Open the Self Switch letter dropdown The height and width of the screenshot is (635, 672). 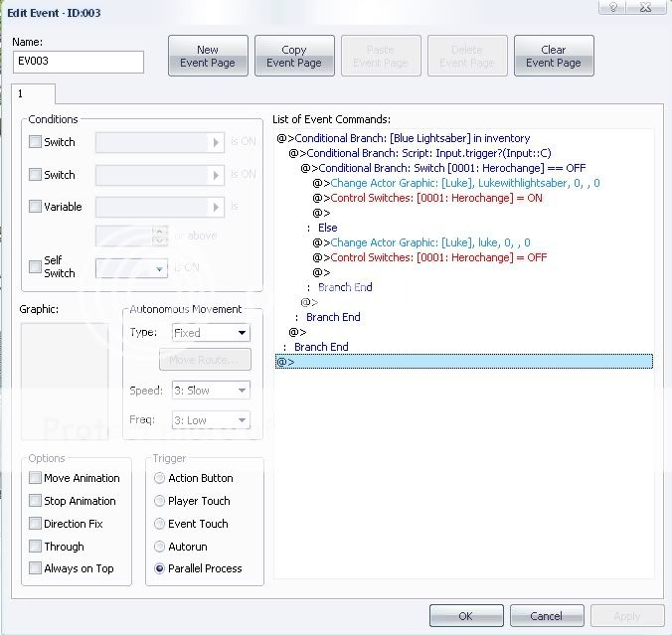pyautogui.click(x=131, y=268)
